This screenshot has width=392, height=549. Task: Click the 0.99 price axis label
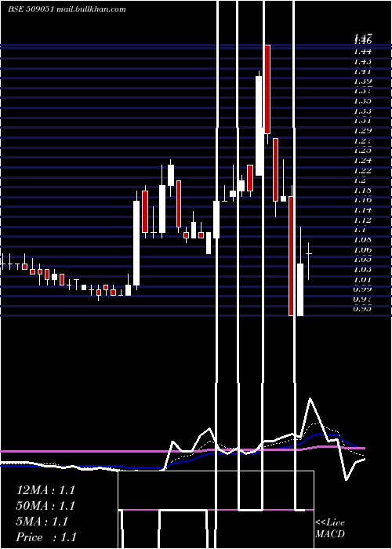tap(363, 289)
